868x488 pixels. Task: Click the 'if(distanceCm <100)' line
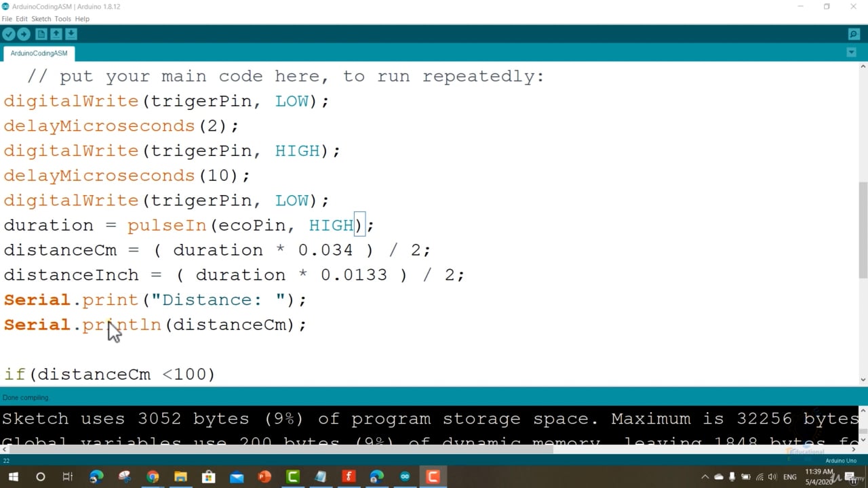click(110, 374)
